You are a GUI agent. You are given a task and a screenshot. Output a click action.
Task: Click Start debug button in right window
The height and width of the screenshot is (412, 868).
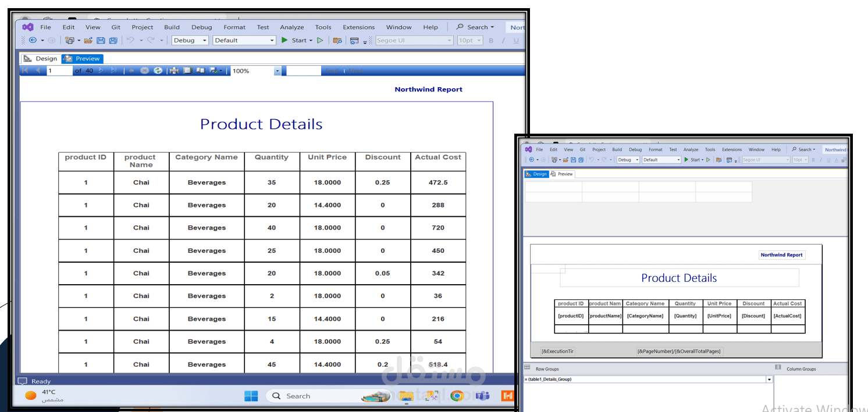[692, 160]
